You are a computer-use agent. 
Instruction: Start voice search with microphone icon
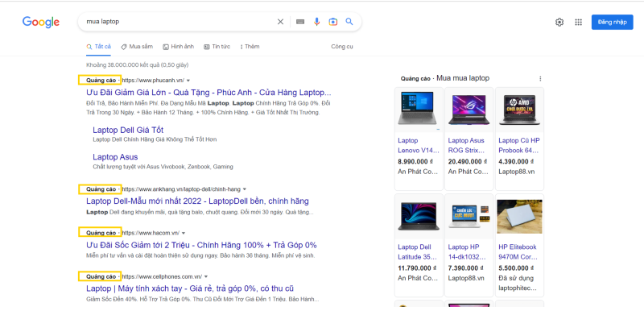coord(316,22)
